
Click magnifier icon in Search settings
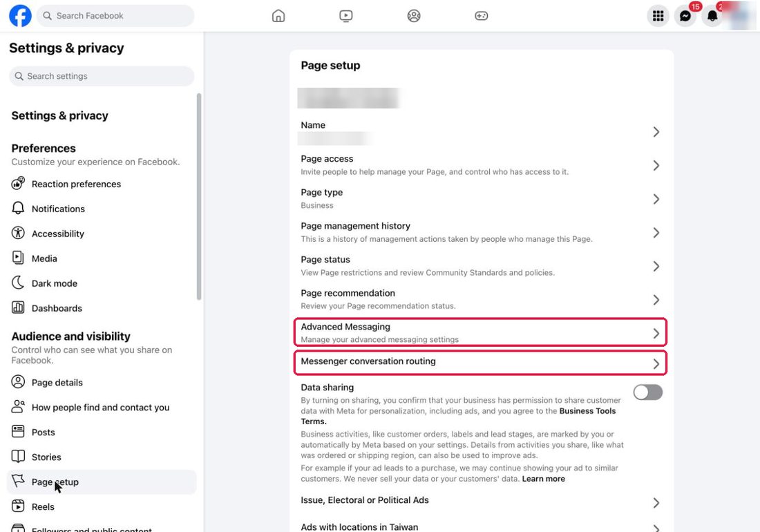[19, 76]
